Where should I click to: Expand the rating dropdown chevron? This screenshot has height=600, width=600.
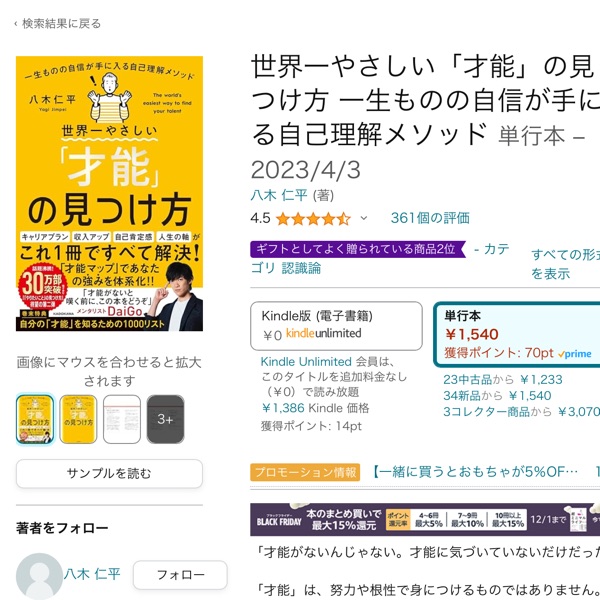click(364, 218)
